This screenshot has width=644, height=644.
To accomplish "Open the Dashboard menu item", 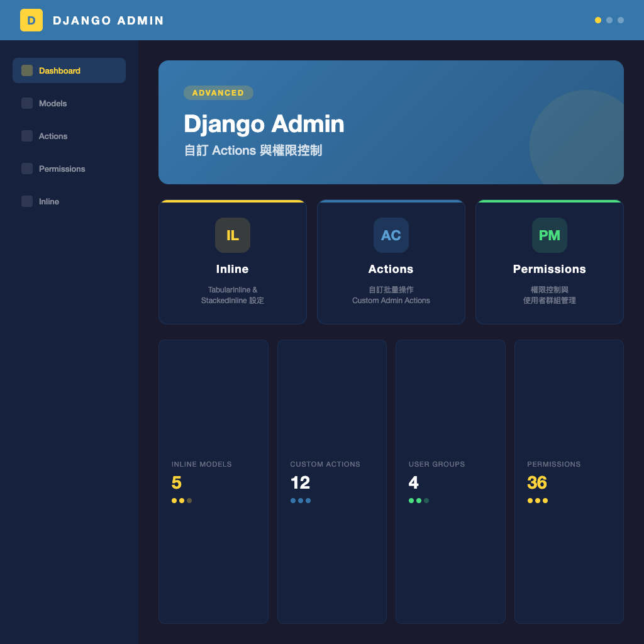I will (x=69, y=70).
